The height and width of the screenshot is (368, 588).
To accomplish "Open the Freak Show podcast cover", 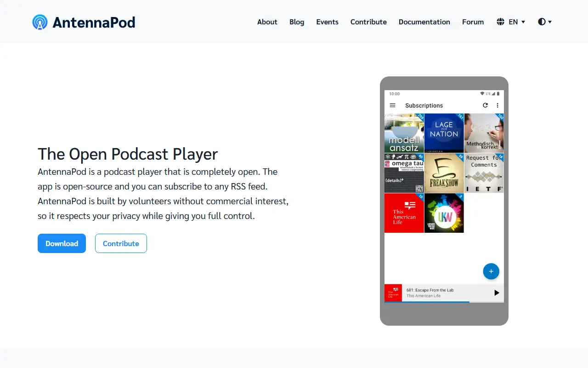I will 444,173.
